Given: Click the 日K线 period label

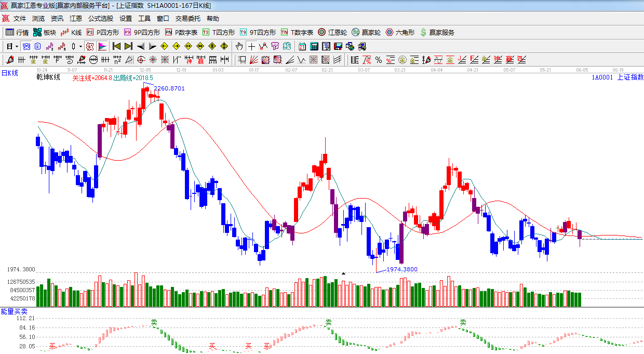Looking at the screenshot, I should pos(9,73).
